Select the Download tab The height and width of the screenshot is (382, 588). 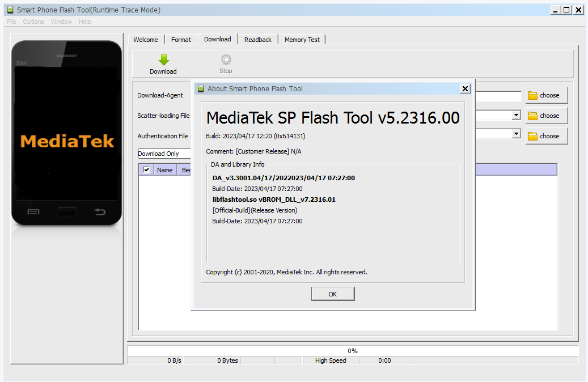click(218, 39)
